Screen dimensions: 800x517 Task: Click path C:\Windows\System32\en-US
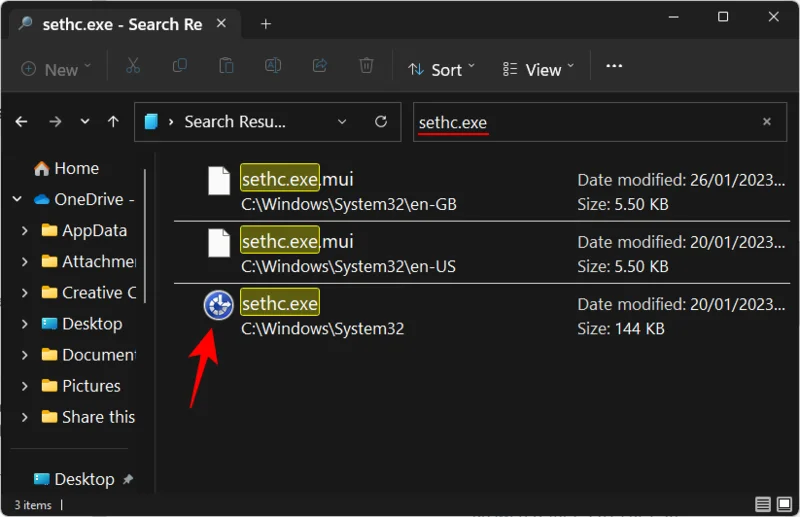click(x=348, y=266)
